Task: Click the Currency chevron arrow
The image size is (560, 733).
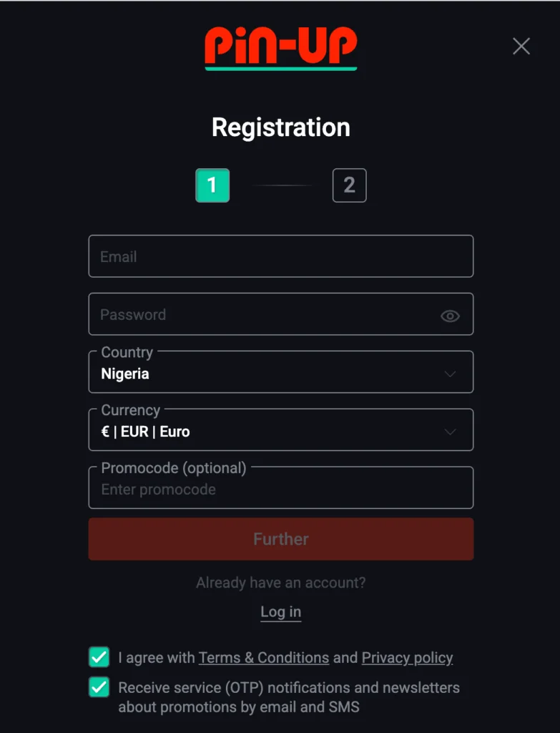Action: pyautogui.click(x=450, y=432)
